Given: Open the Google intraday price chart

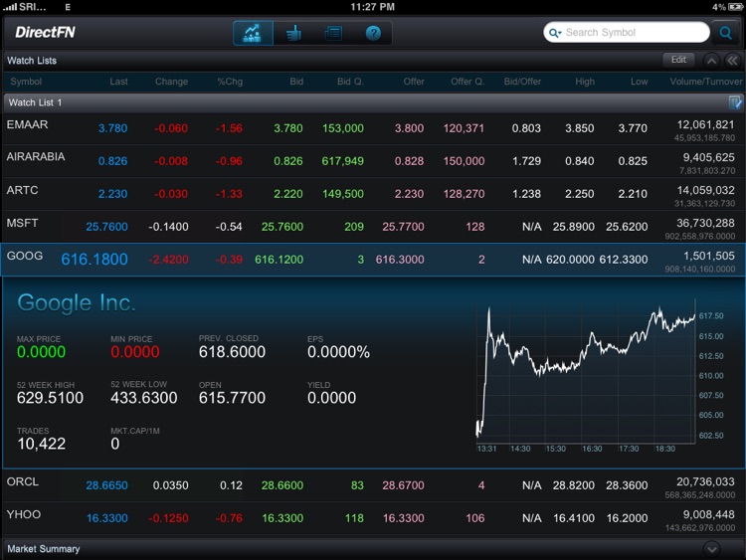Looking at the screenshot, I should 586,373.
